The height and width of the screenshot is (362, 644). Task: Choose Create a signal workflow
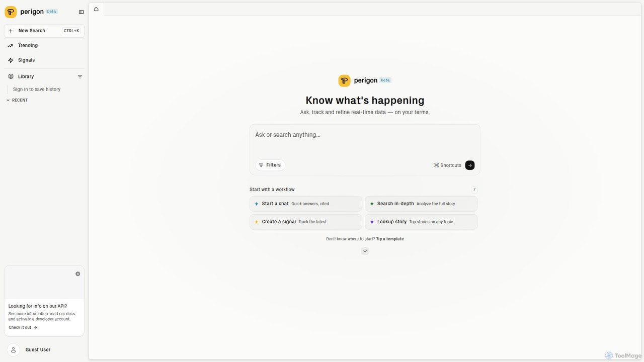(306, 222)
